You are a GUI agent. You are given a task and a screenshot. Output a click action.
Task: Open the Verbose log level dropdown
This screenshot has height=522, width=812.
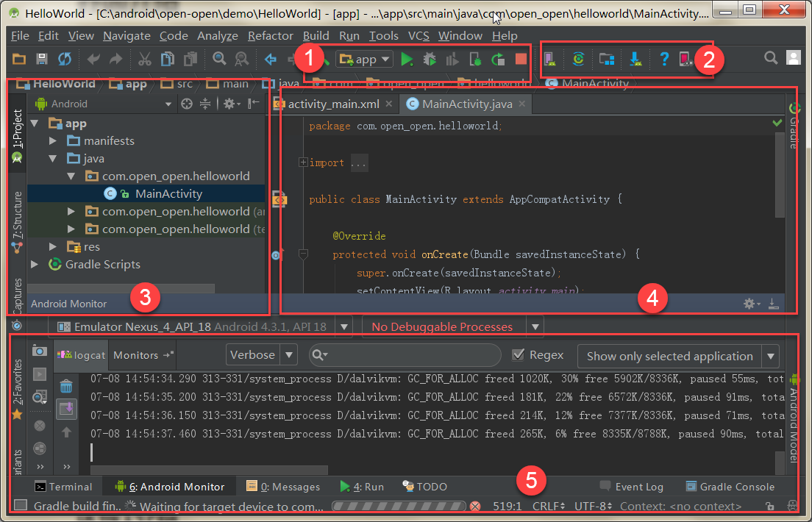coord(261,355)
